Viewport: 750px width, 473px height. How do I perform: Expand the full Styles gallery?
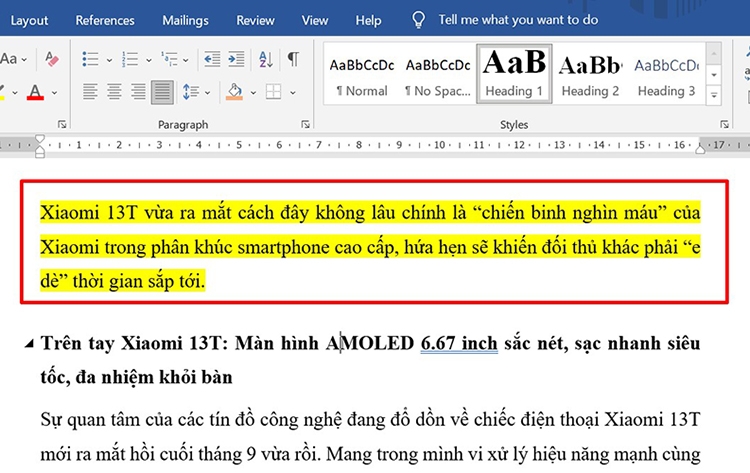714,95
